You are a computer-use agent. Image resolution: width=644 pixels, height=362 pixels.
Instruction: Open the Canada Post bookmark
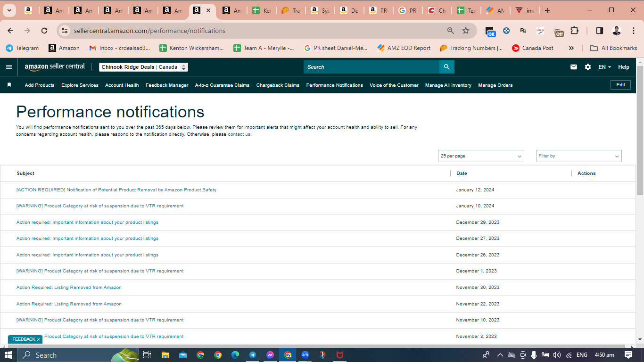(533, 48)
